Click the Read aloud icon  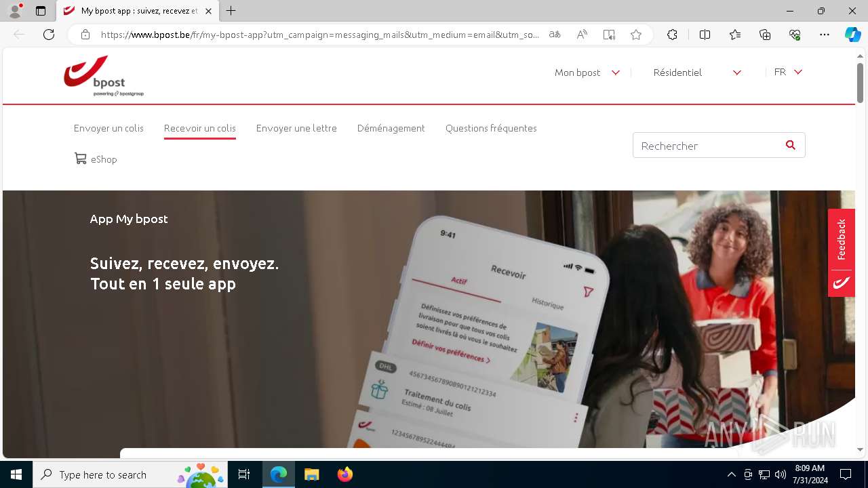582,35
